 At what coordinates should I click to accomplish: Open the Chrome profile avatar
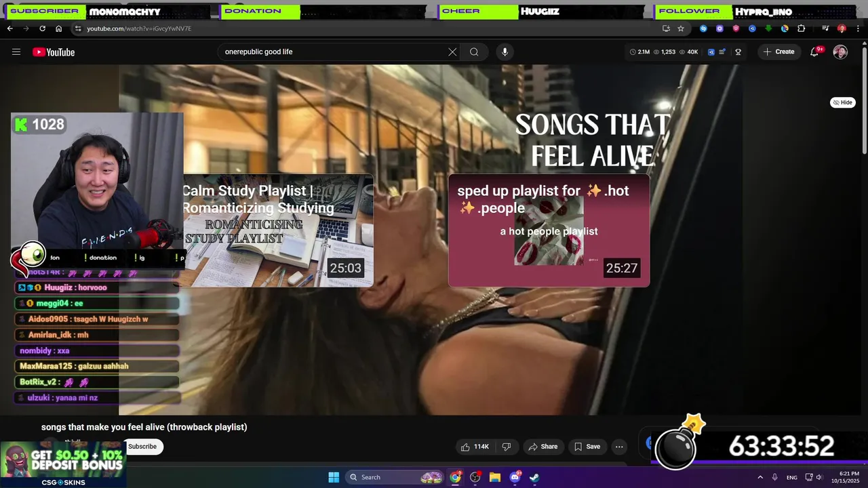click(x=842, y=28)
